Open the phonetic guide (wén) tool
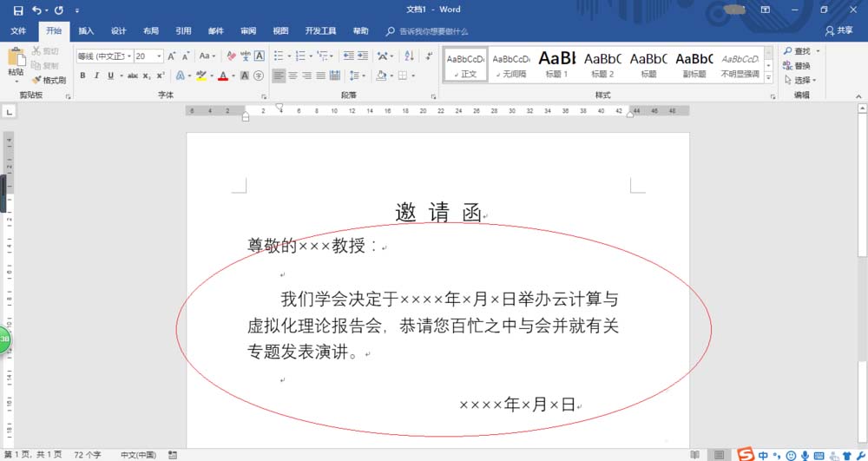This screenshot has width=868, height=461. 246,56
